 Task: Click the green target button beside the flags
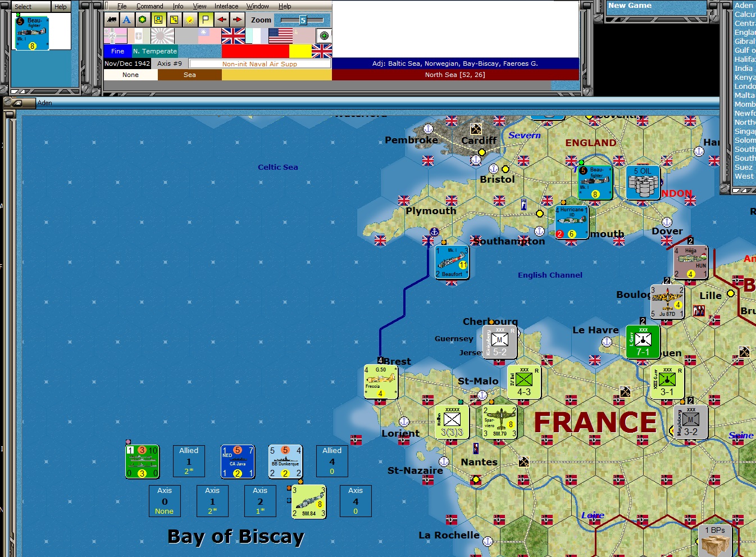[x=324, y=36]
